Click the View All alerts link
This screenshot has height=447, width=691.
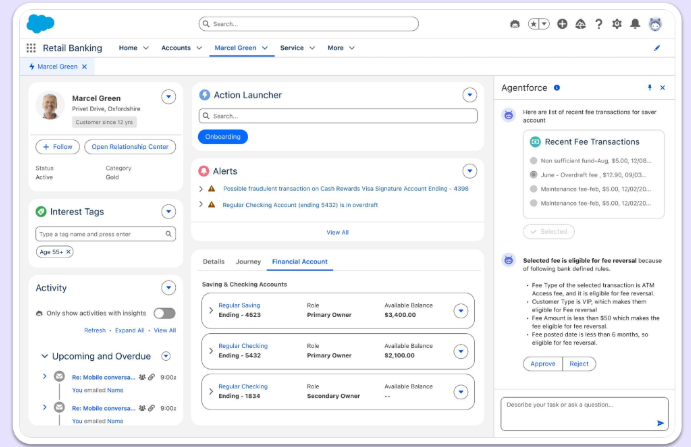click(x=337, y=232)
